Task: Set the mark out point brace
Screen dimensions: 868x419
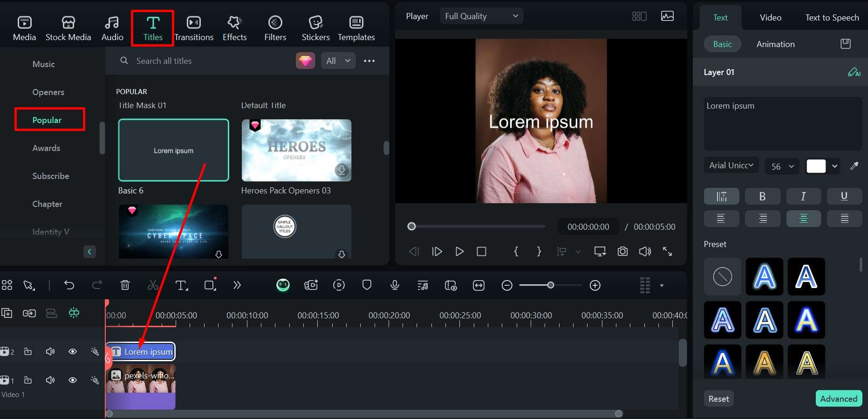Action: coord(539,252)
